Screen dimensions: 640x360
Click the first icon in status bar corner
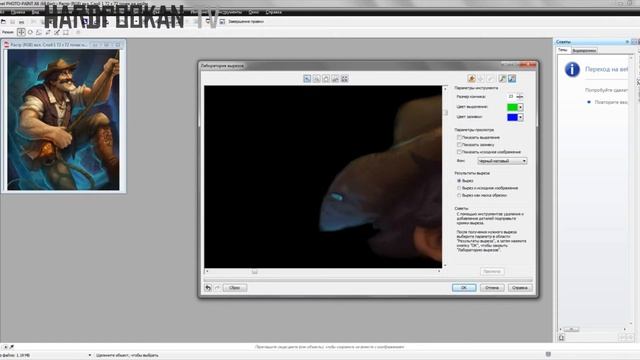5,347
